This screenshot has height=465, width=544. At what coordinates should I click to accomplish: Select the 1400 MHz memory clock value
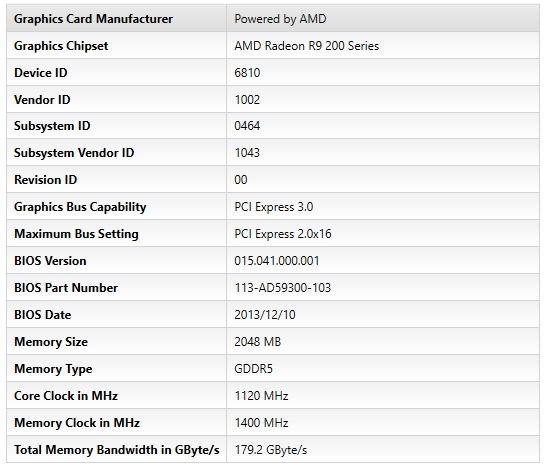click(x=261, y=423)
